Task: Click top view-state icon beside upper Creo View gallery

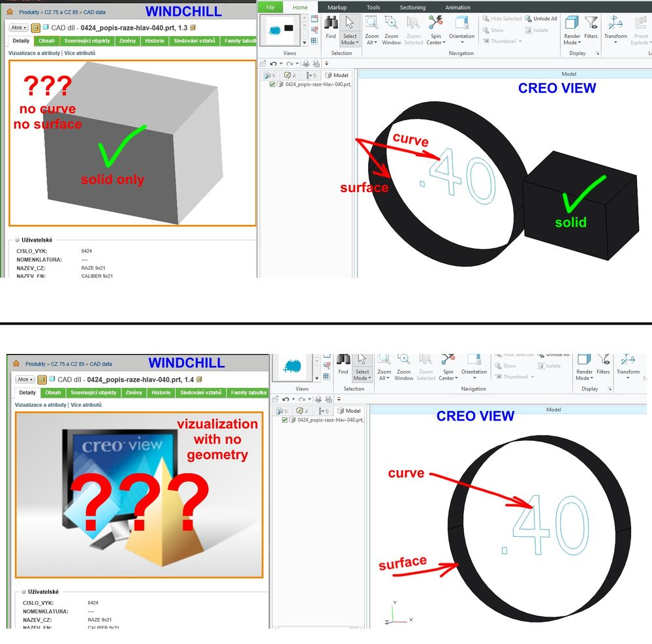Action: [x=315, y=19]
